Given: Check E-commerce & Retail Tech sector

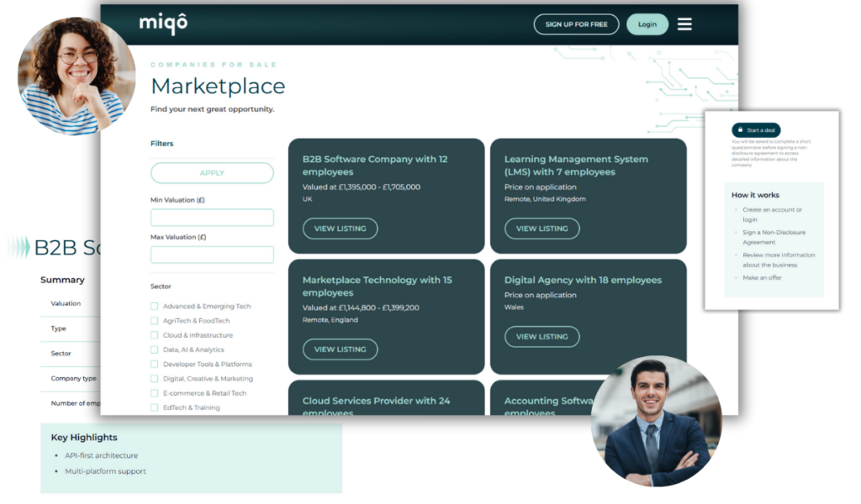Looking at the screenshot, I should coord(155,393).
